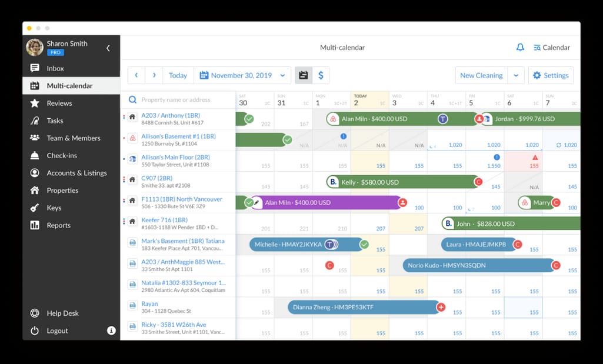Open the Norio Kudo HMSYN3SQDN reservation

click(479, 265)
